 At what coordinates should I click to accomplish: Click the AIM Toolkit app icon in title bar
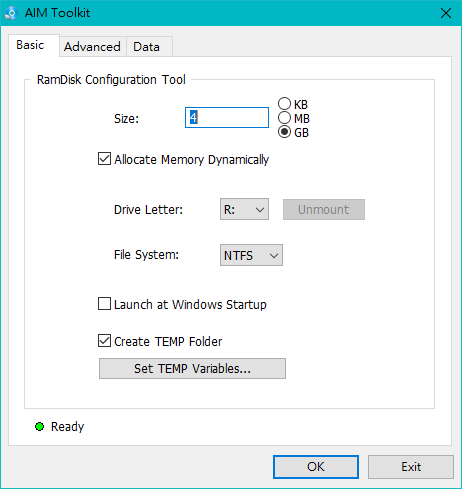[11, 13]
